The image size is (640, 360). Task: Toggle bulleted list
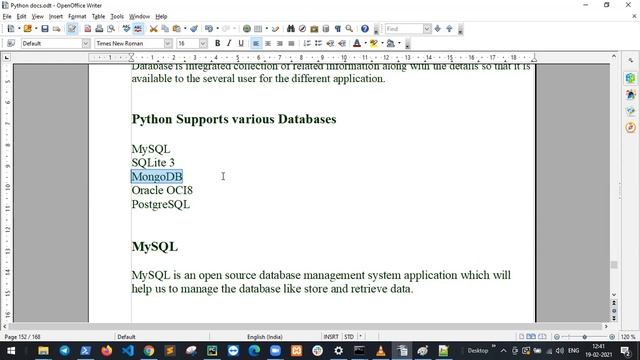[x=318, y=43]
